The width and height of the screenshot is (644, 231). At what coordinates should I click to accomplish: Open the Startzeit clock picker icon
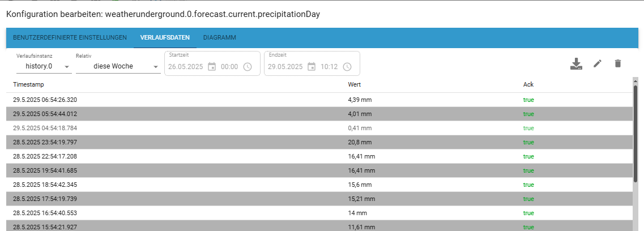[x=248, y=67]
